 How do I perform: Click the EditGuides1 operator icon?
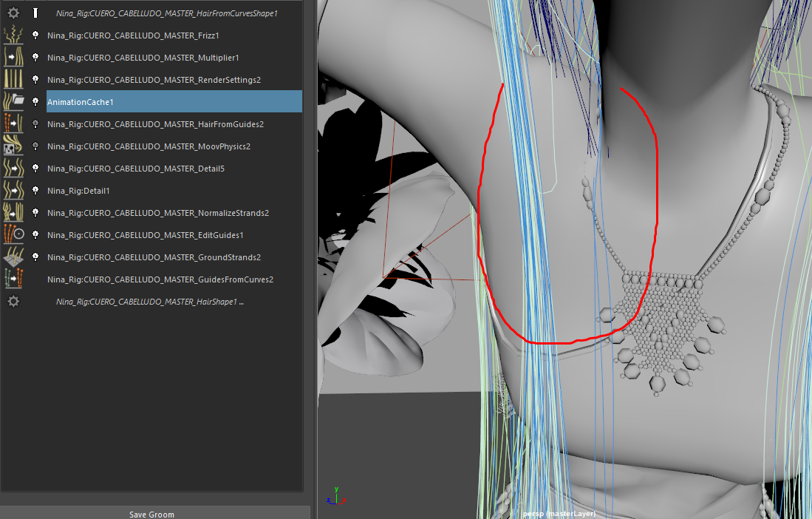(x=14, y=234)
